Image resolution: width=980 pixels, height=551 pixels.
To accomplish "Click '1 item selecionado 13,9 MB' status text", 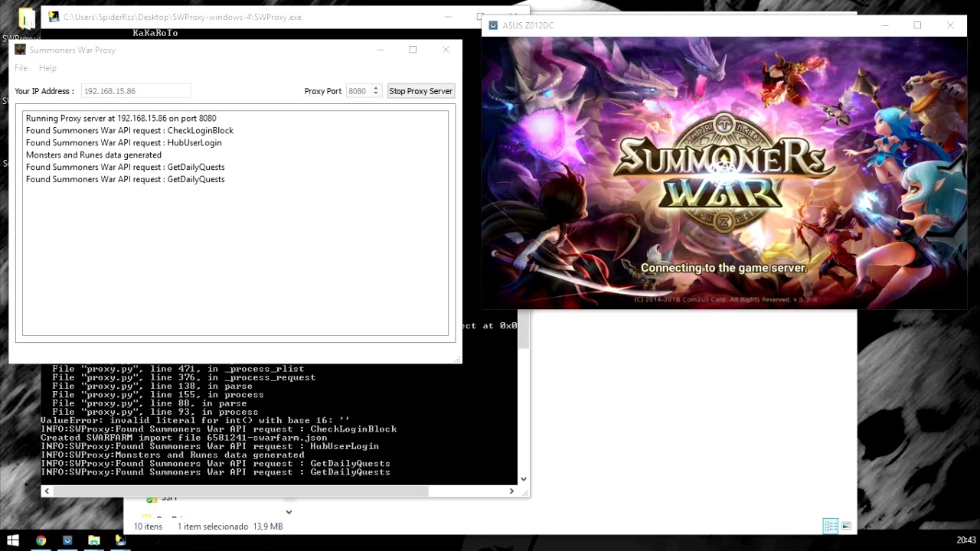I will tap(230, 527).
